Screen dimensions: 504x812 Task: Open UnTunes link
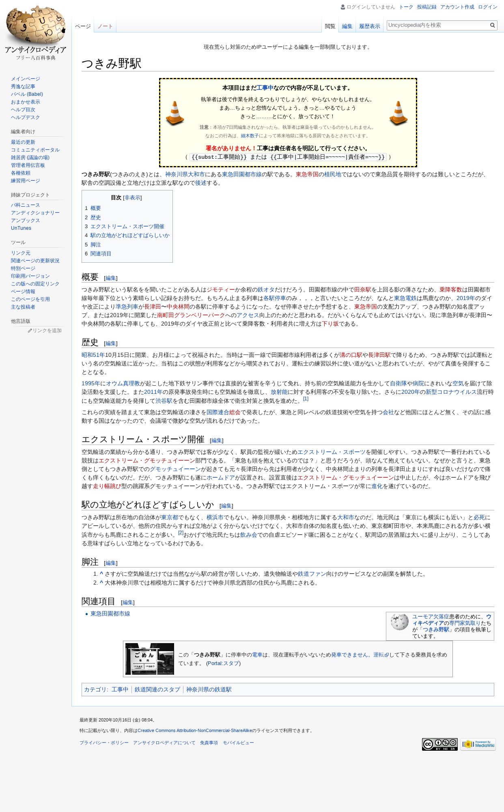click(x=21, y=228)
